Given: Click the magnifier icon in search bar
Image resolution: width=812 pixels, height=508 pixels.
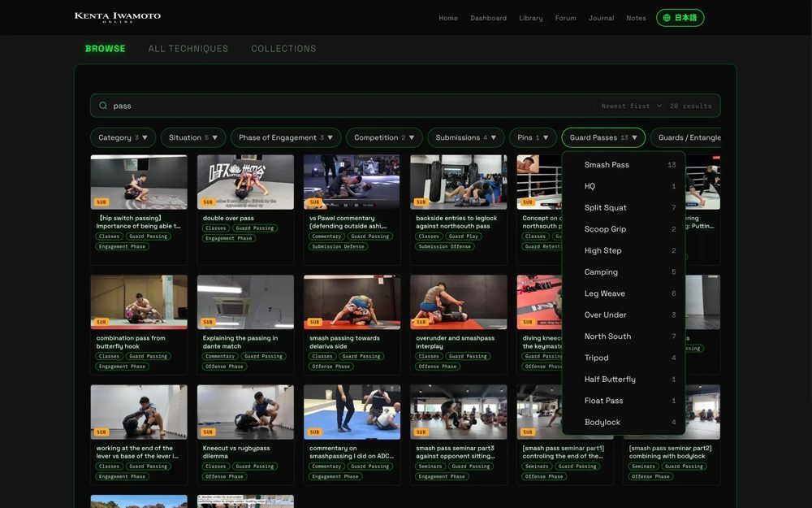Looking at the screenshot, I should (103, 106).
